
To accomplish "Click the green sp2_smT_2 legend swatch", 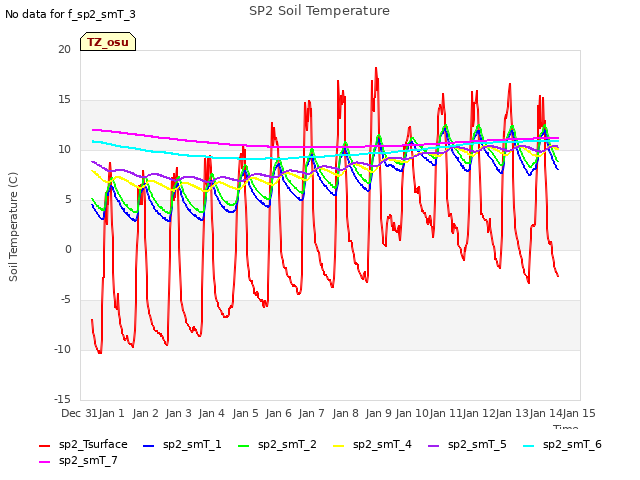I will coord(244,446).
